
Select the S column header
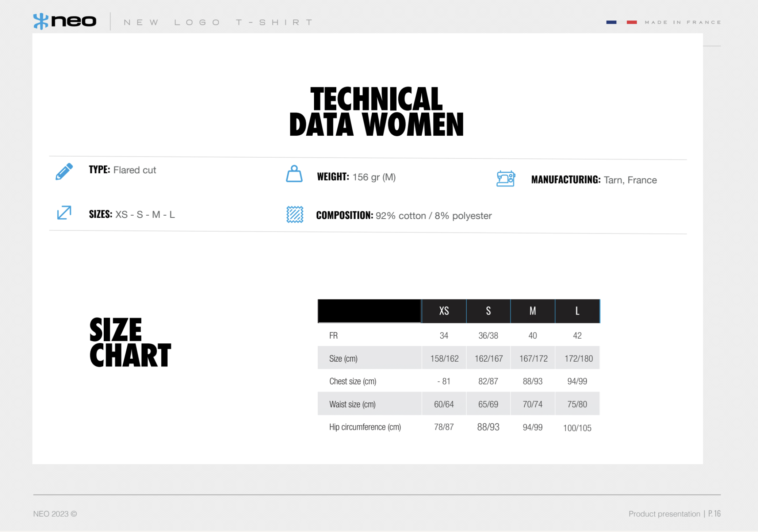point(488,311)
